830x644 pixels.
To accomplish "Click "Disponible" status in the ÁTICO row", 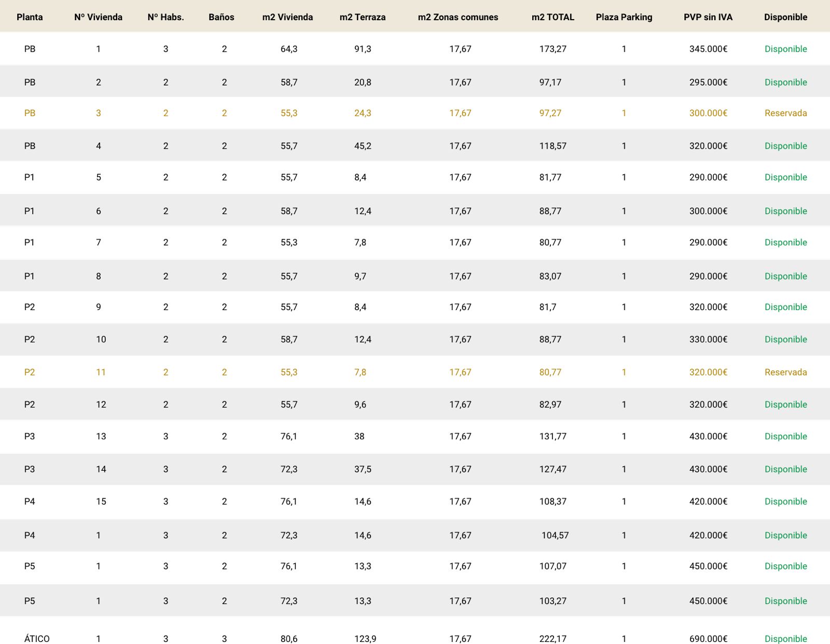I will [785, 639].
